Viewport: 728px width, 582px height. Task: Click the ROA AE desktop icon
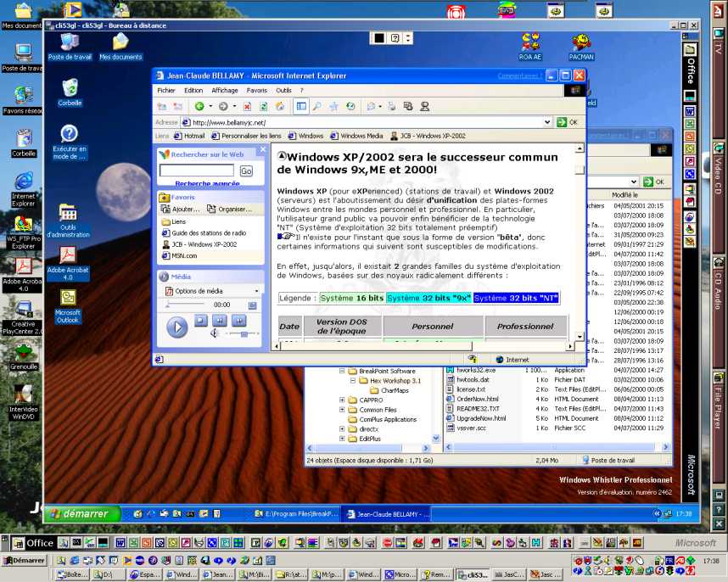pyautogui.click(x=530, y=47)
